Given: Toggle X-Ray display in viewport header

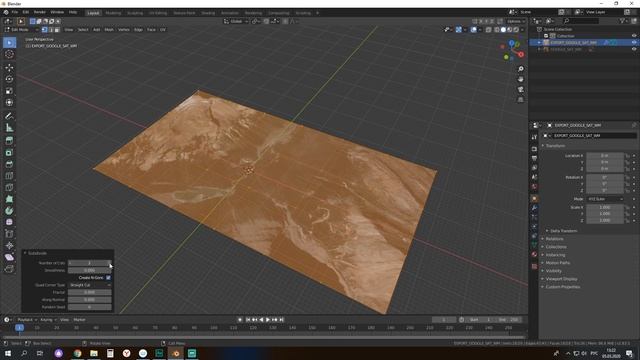Looking at the screenshot, I should (489, 30).
